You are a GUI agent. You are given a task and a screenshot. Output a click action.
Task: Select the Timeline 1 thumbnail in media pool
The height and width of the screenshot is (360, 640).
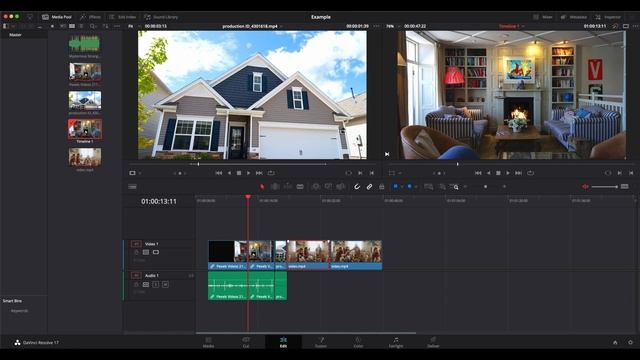click(x=85, y=129)
